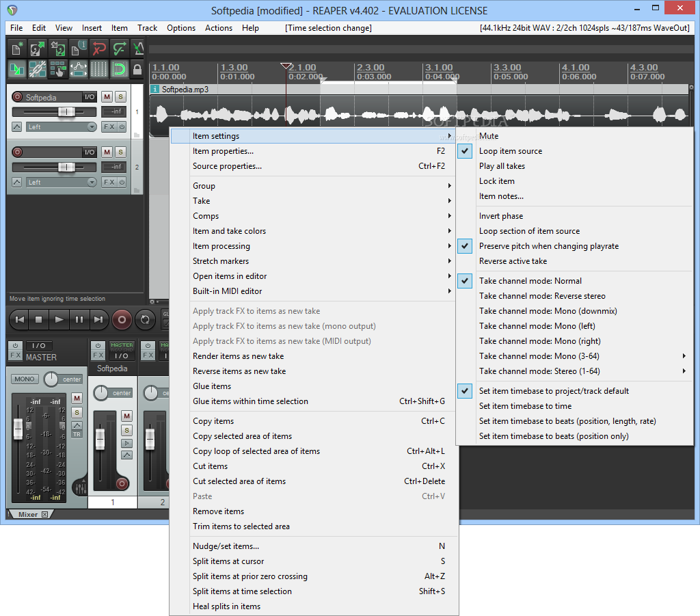
Task: Toggle the ripple editing hand icon
Action: (x=58, y=69)
